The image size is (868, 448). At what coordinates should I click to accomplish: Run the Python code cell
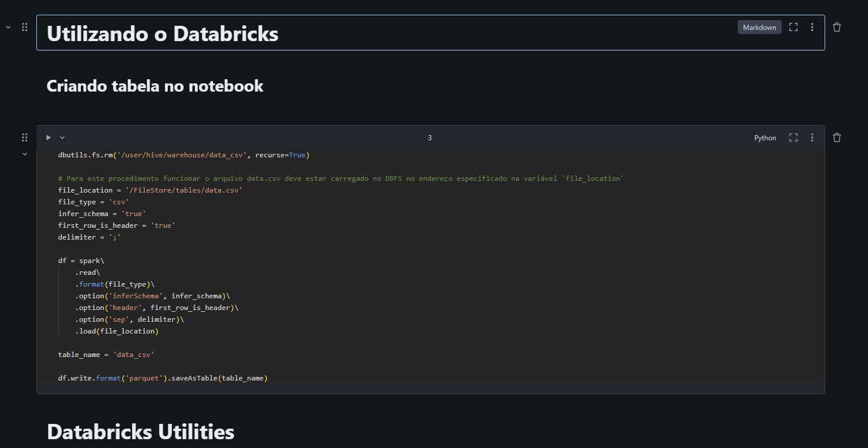pyautogui.click(x=49, y=137)
